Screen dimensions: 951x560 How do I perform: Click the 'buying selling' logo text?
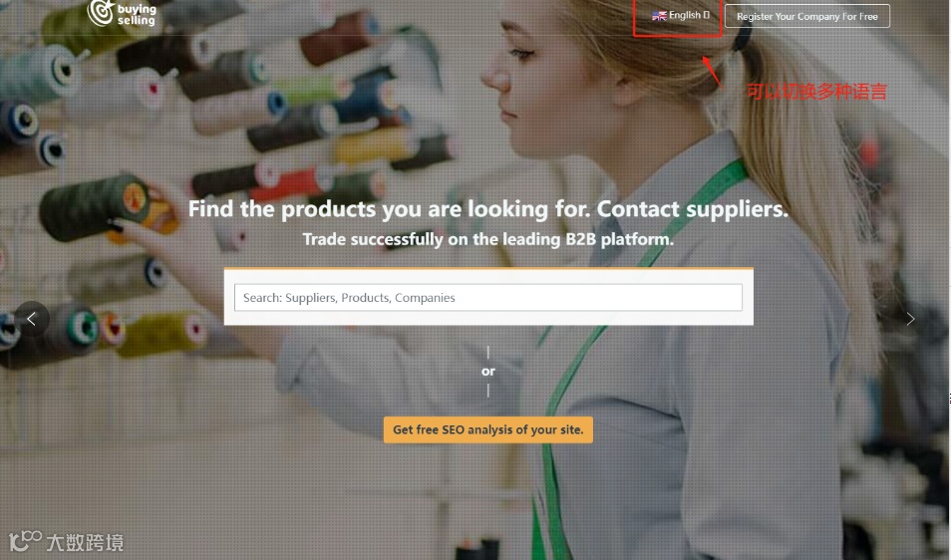[x=137, y=15]
